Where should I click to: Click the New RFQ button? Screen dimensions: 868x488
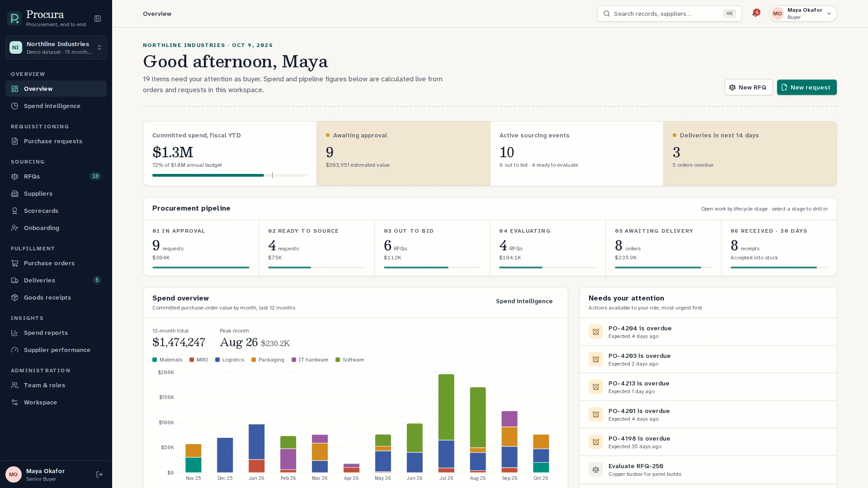[749, 87]
